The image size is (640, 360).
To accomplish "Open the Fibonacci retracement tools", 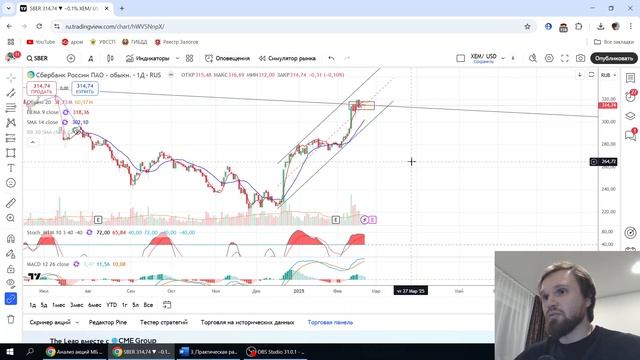I will [x=11, y=108].
